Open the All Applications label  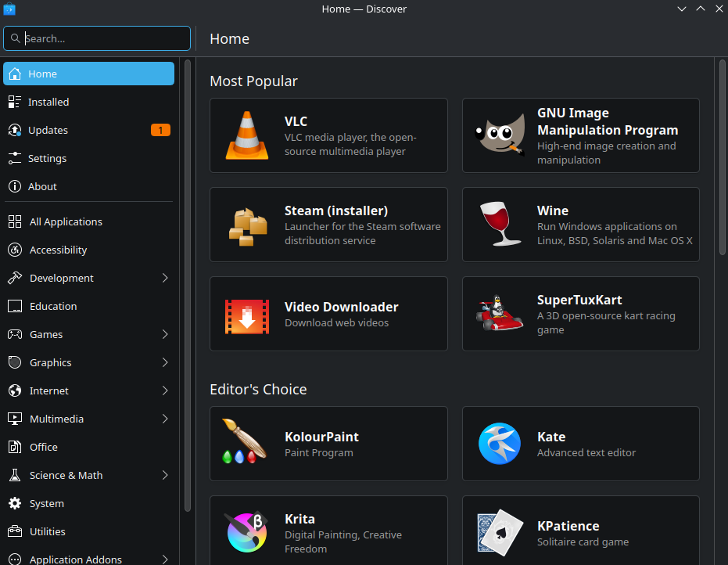pos(66,221)
